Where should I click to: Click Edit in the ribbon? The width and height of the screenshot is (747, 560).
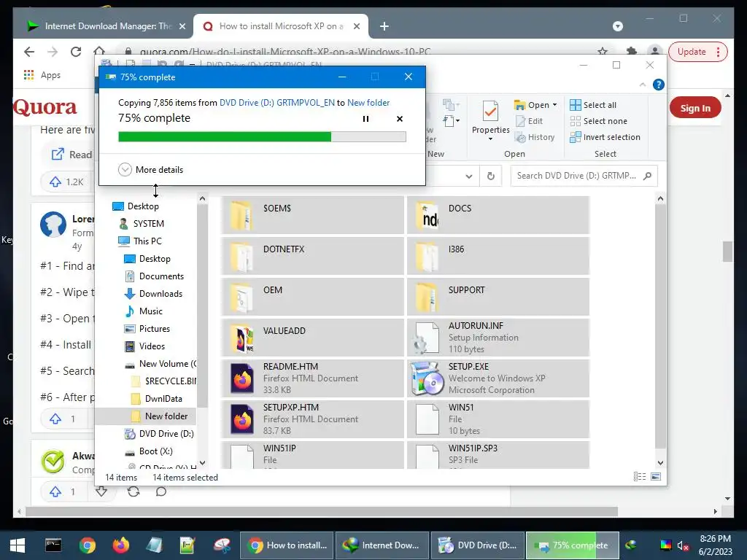530,122
